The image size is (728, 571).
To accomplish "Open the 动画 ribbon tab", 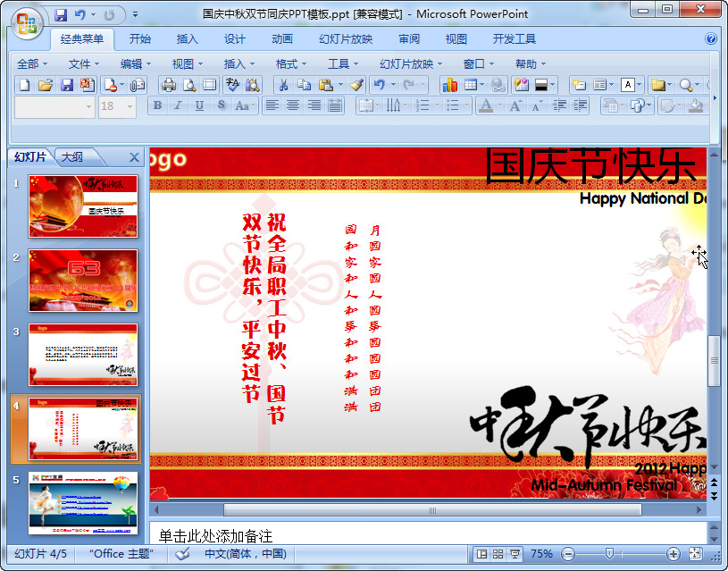I will click(281, 38).
